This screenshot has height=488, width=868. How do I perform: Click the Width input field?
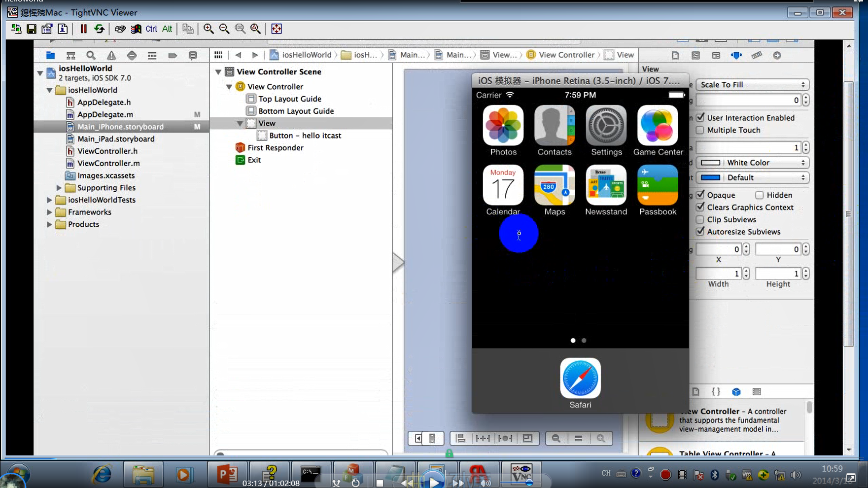(x=718, y=274)
